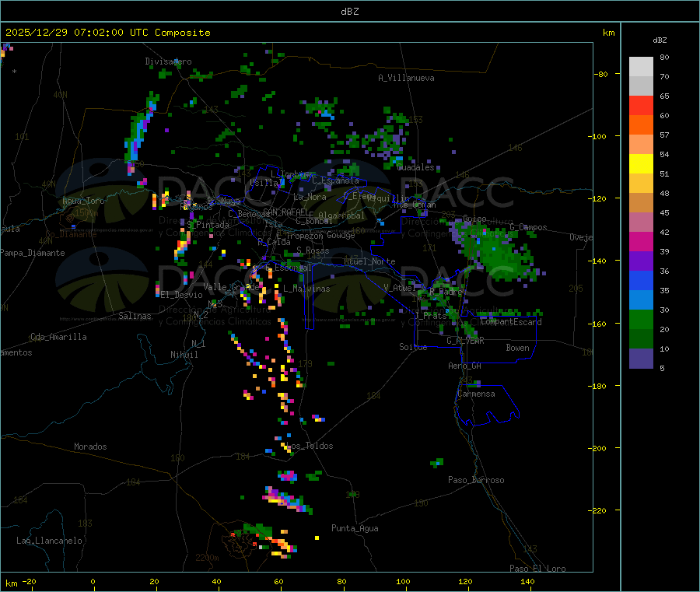Image resolution: width=700 pixels, height=592 pixels.
Task: Click the 'Lag.Llancanelo' label
Action: point(49,541)
